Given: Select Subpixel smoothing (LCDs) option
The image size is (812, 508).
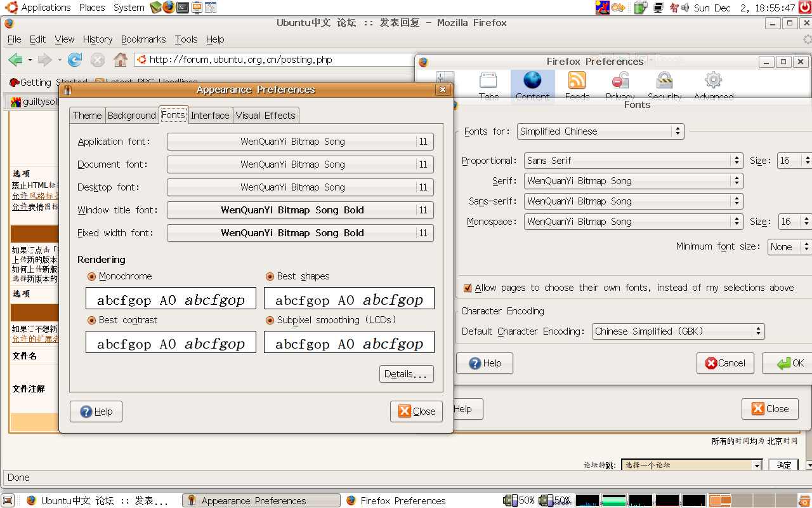Looking at the screenshot, I should point(331,320).
